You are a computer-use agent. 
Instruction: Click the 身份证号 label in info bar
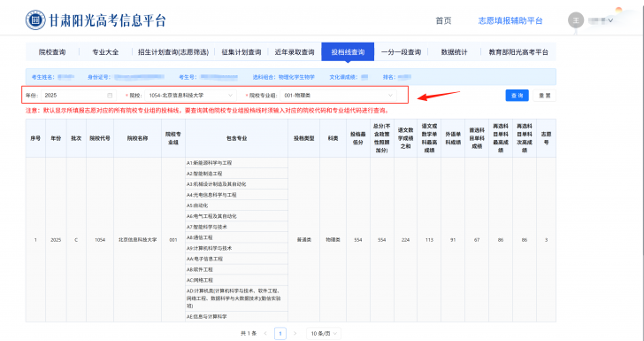(x=99, y=77)
